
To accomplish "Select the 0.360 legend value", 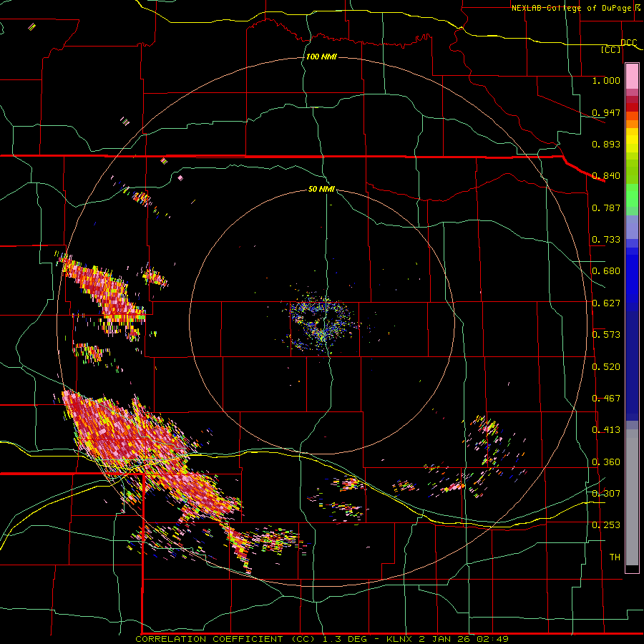I will pyautogui.click(x=606, y=462).
